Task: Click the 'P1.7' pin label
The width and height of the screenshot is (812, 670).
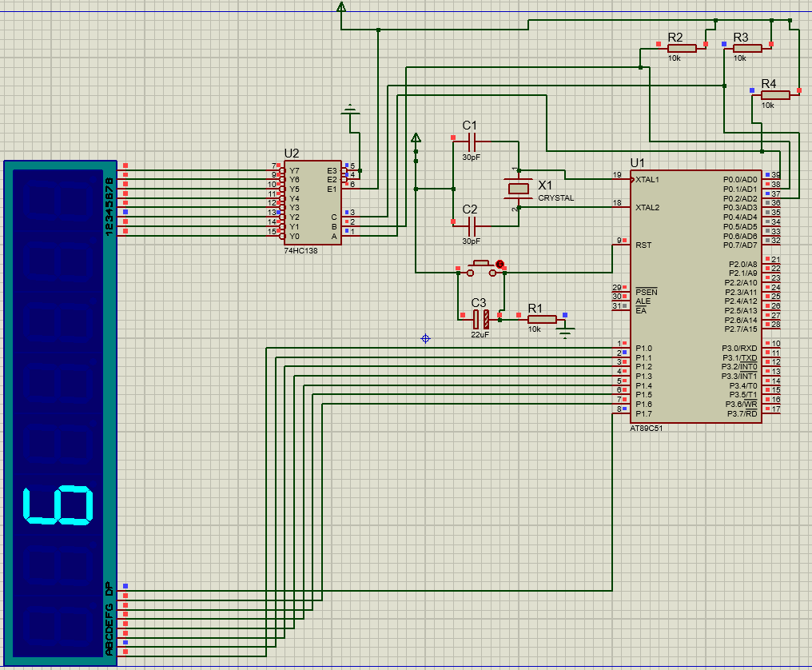Action: [643, 414]
